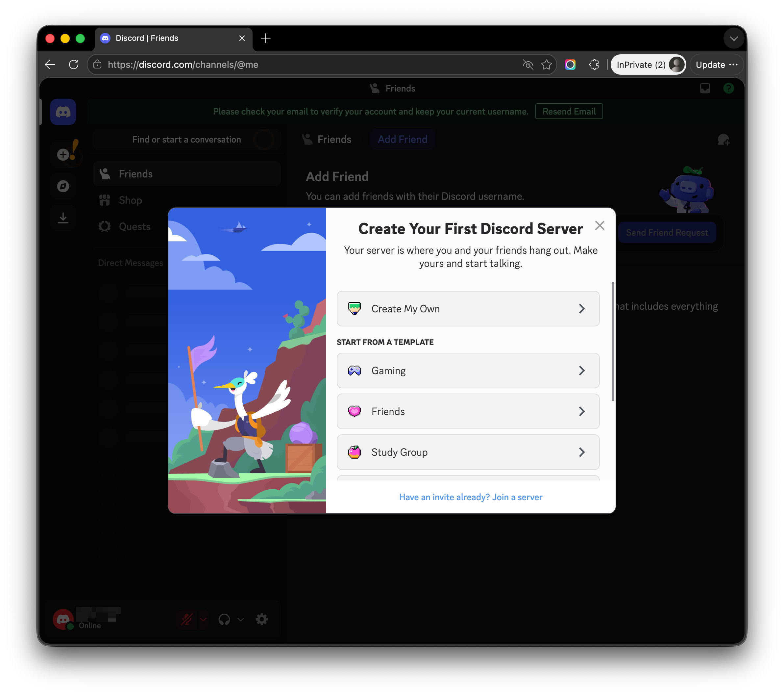Open User Settings gear icon
This screenshot has height=695, width=784.
(261, 619)
